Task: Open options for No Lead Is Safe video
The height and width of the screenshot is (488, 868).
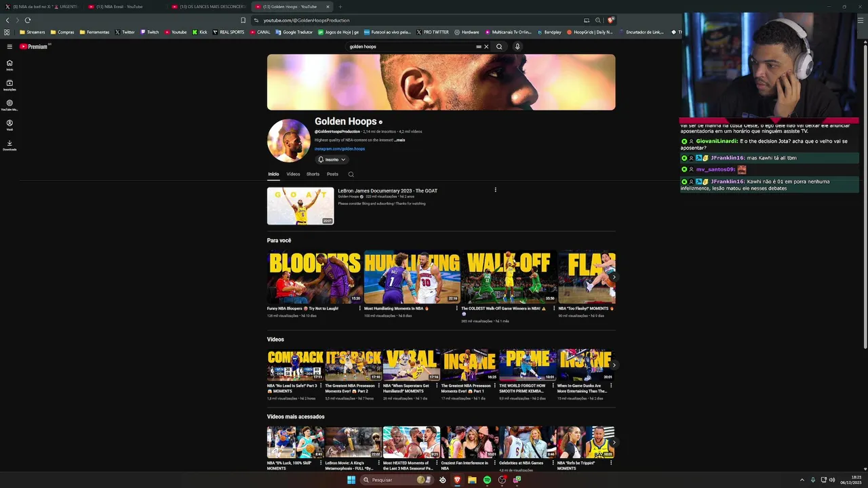Action: point(321,386)
